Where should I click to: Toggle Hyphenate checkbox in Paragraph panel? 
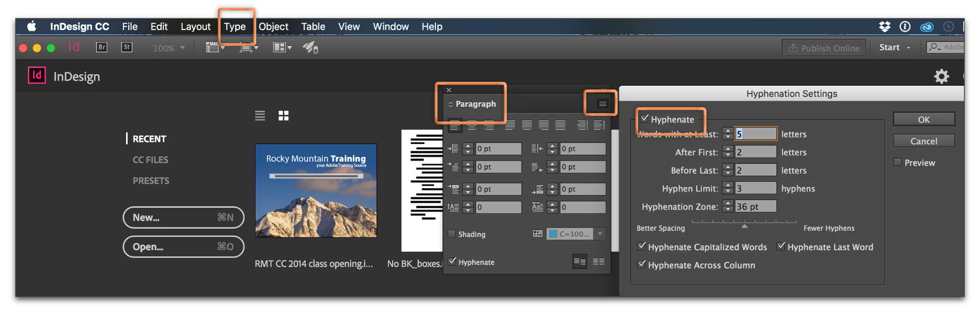452,261
